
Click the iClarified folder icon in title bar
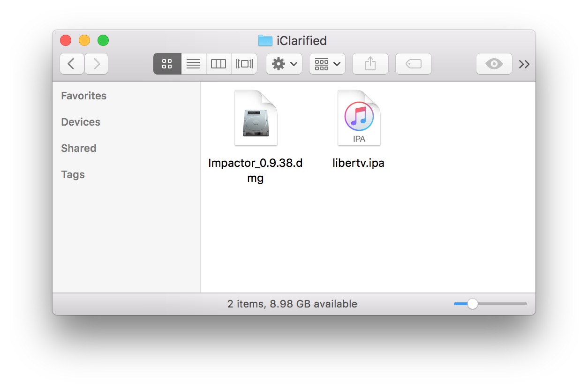[x=265, y=41]
